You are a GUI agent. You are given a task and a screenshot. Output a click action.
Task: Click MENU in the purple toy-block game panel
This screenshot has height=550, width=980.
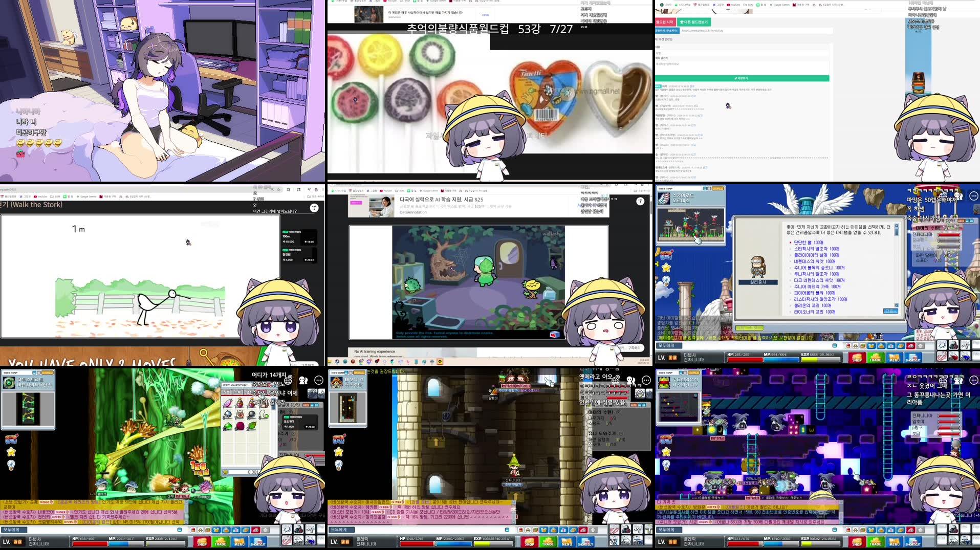(894, 542)
